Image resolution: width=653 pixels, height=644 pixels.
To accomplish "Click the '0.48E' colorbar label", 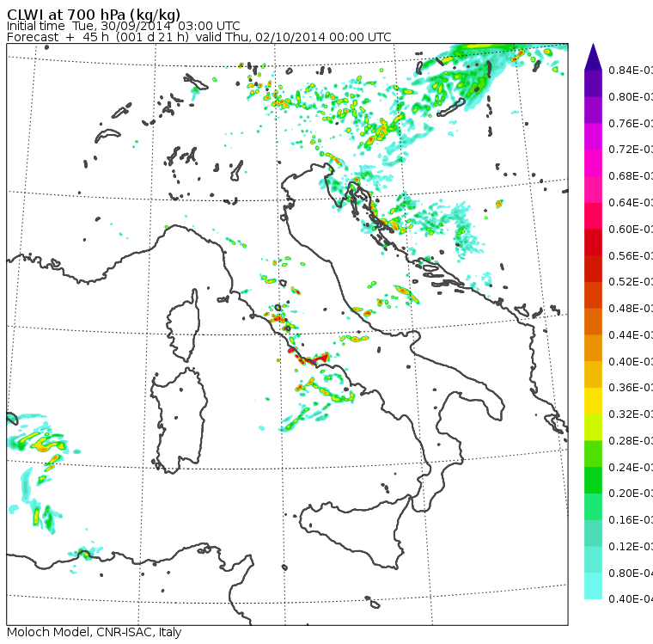I will (631, 309).
